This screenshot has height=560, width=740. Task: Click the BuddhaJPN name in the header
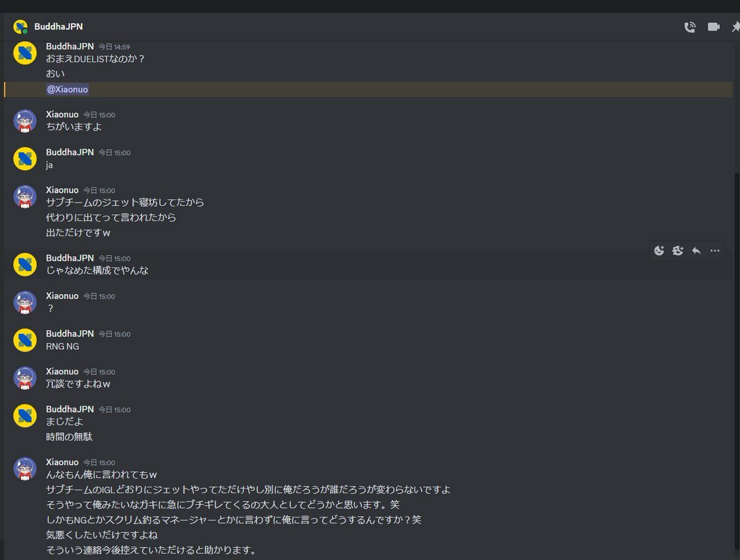click(x=59, y=27)
